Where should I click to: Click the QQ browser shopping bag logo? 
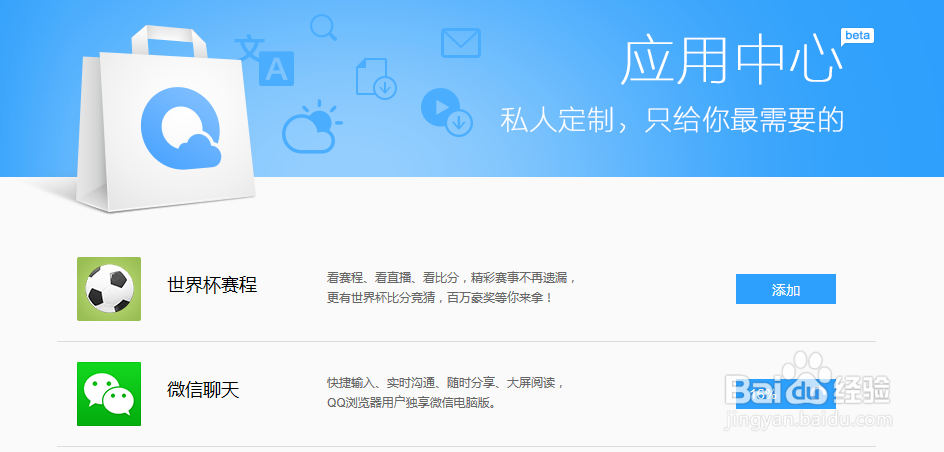click(166, 120)
